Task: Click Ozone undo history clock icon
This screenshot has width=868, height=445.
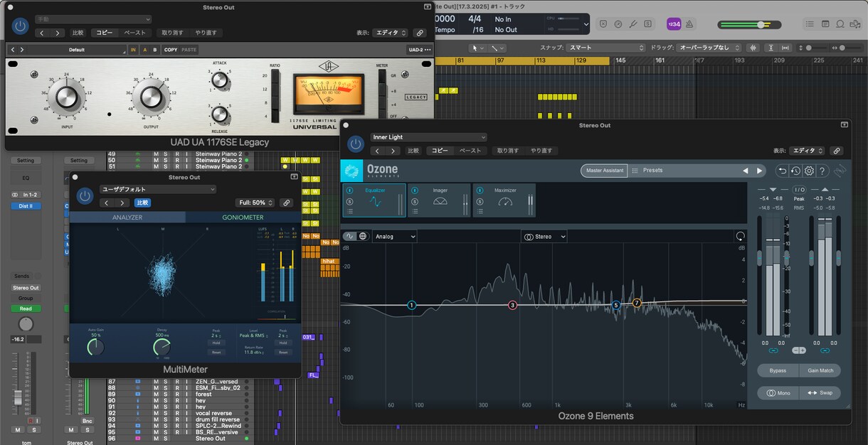Action: click(795, 171)
